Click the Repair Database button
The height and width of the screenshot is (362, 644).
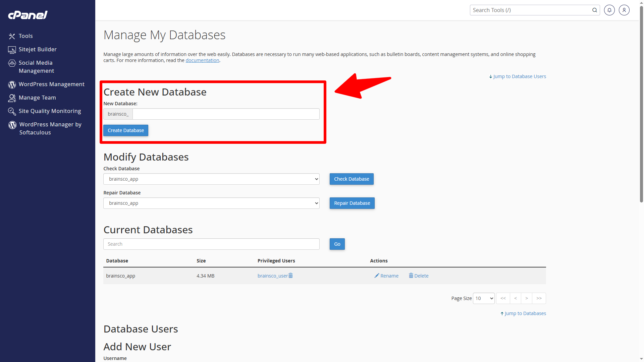click(x=352, y=203)
